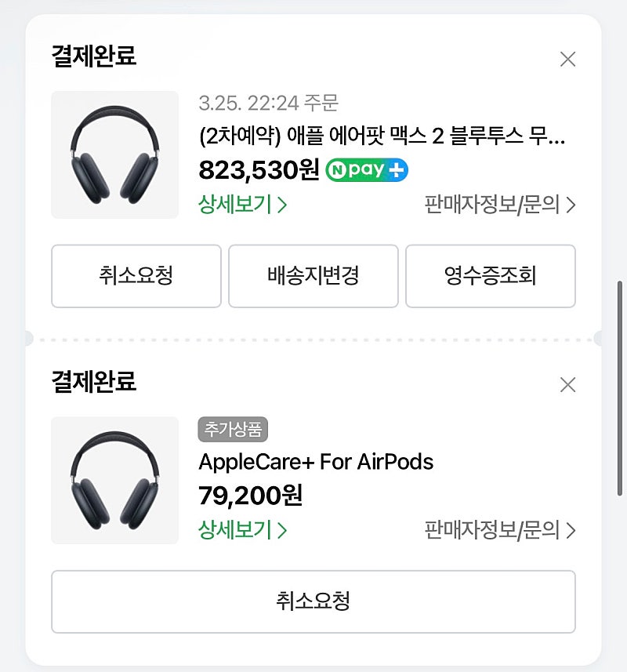Click the 추가상품 badge on AppleCare+
The image size is (627, 672).
234,429
